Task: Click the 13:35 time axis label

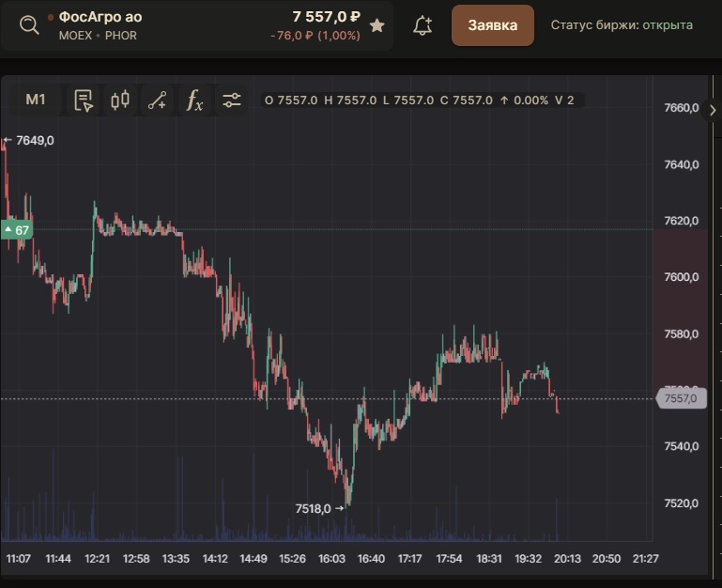Action: point(176,559)
